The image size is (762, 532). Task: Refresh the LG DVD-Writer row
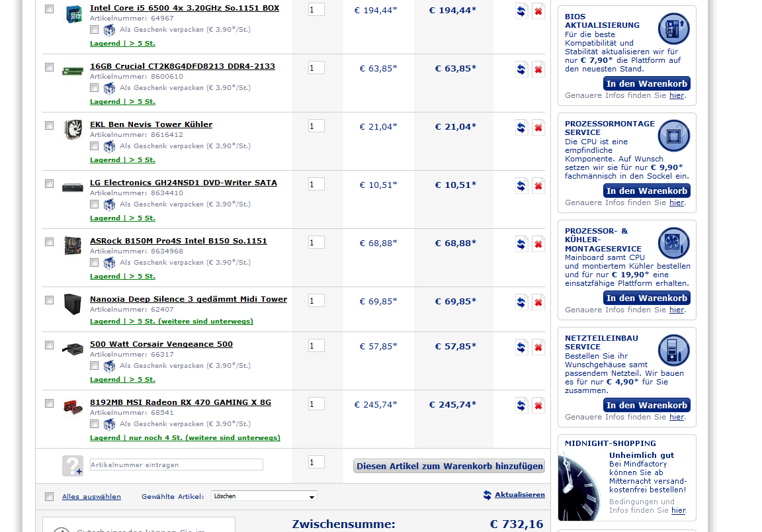click(x=521, y=186)
